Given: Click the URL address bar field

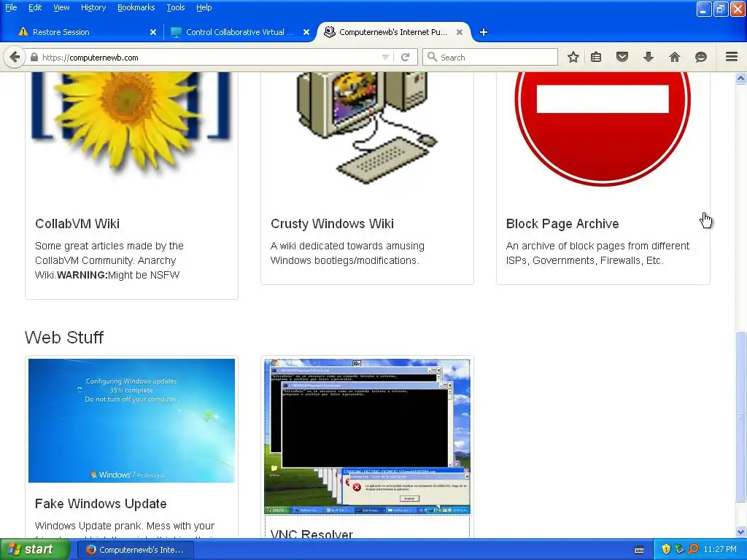Looking at the screenshot, I should point(209,57).
